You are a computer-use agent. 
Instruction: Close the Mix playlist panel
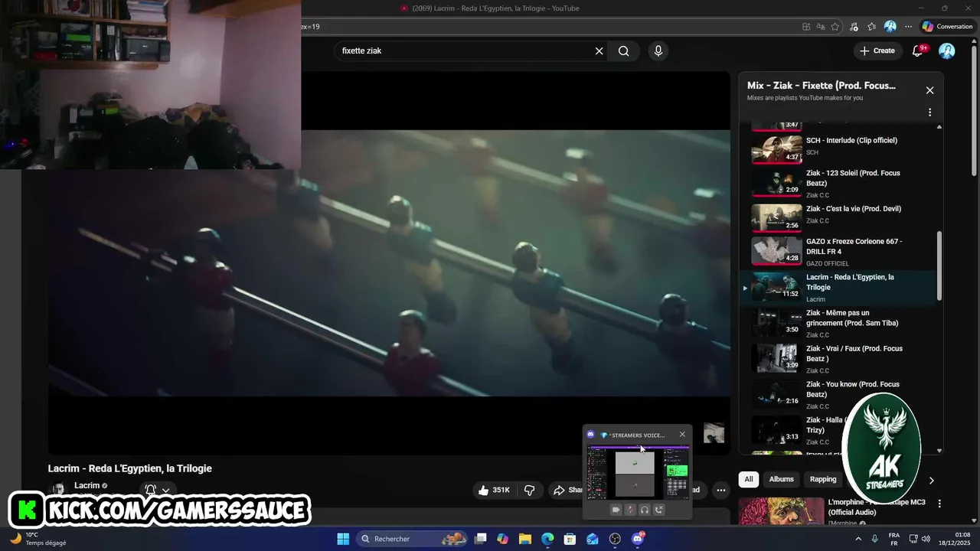[x=929, y=90]
